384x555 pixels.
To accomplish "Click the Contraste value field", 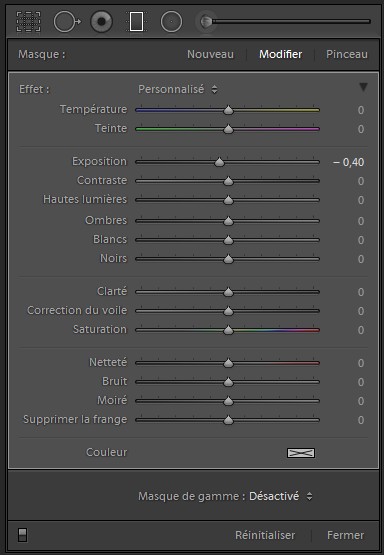I will [x=361, y=181].
